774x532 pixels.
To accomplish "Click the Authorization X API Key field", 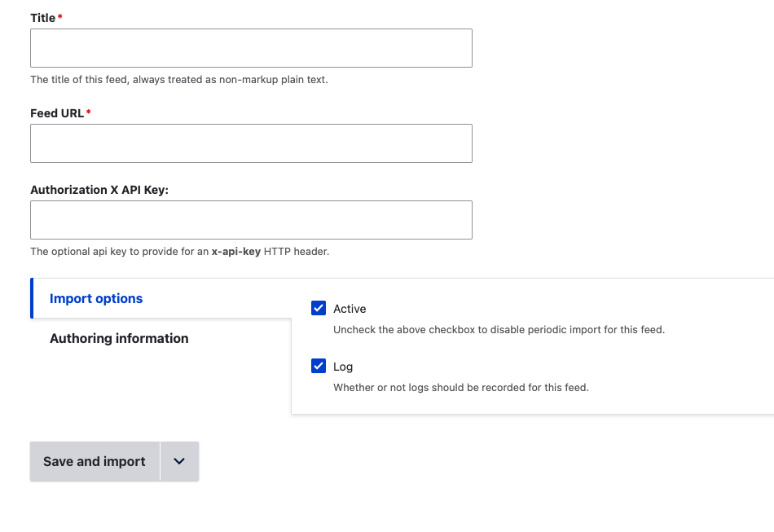I will pos(251,220).
